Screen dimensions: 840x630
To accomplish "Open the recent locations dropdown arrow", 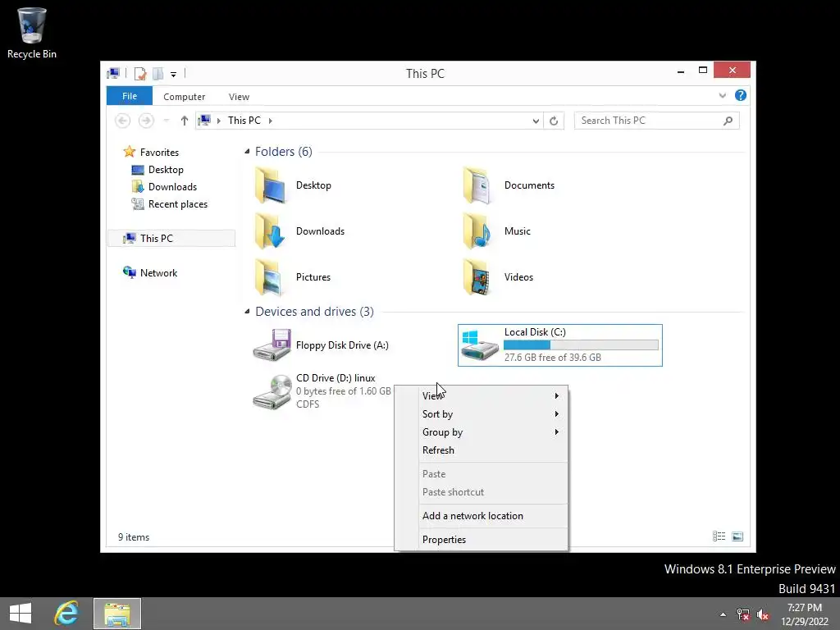I will pos(167,121).
